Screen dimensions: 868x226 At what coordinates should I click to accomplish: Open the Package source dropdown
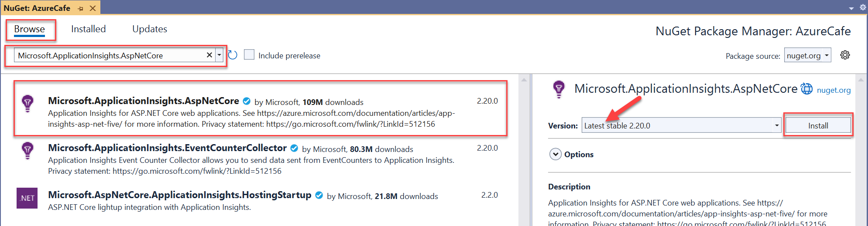tap(807, 55)
